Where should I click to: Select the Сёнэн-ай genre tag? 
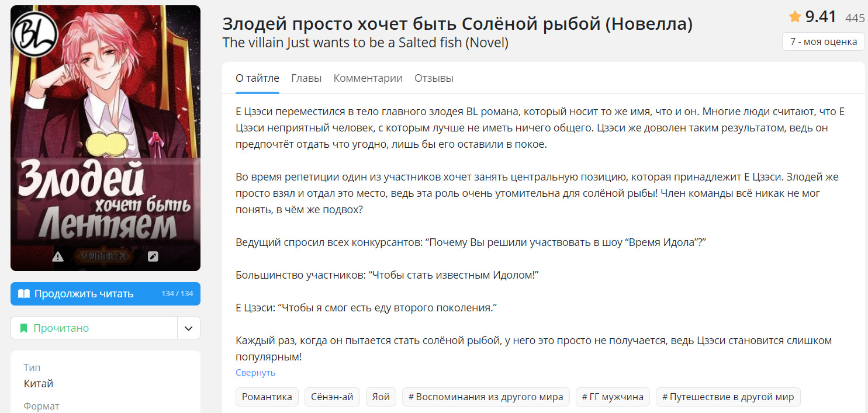[332, 397]
